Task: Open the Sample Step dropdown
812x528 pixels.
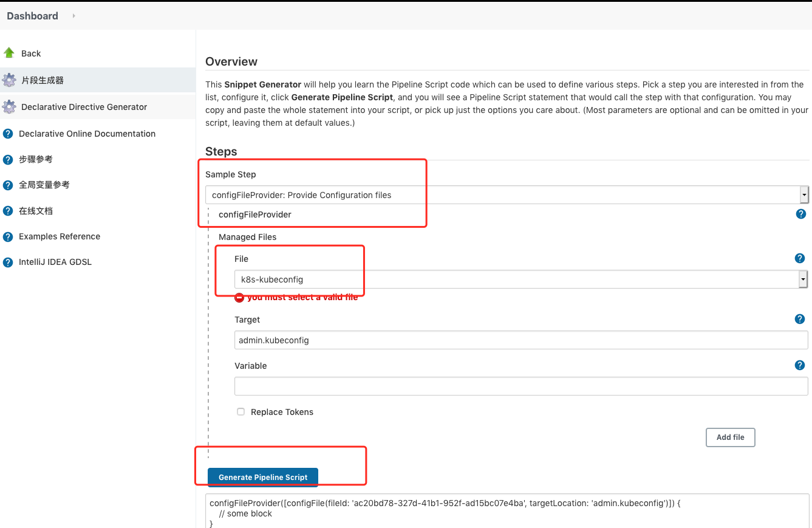Action: pyautogui.click(x=507, y=195)
